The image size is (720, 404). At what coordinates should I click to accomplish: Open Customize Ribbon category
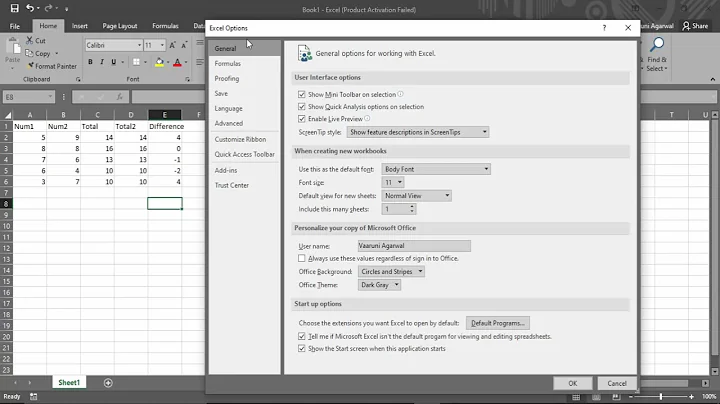[x=240, y=139]
